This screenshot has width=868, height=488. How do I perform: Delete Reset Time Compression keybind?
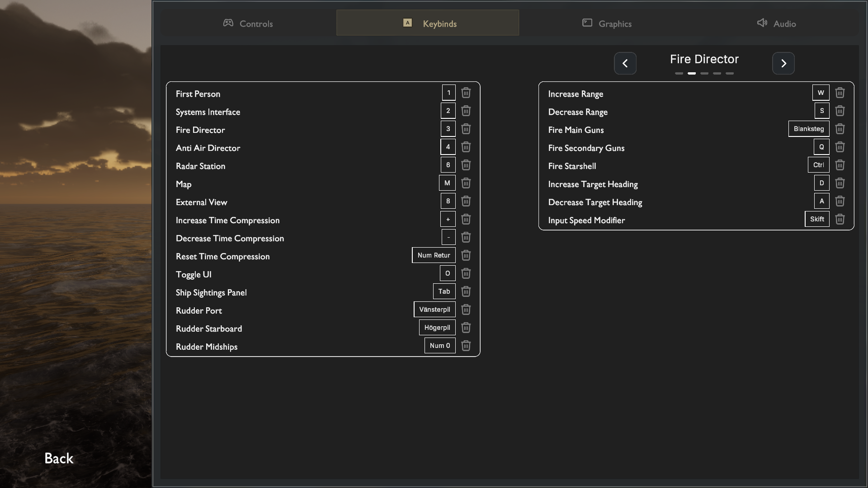466,255
